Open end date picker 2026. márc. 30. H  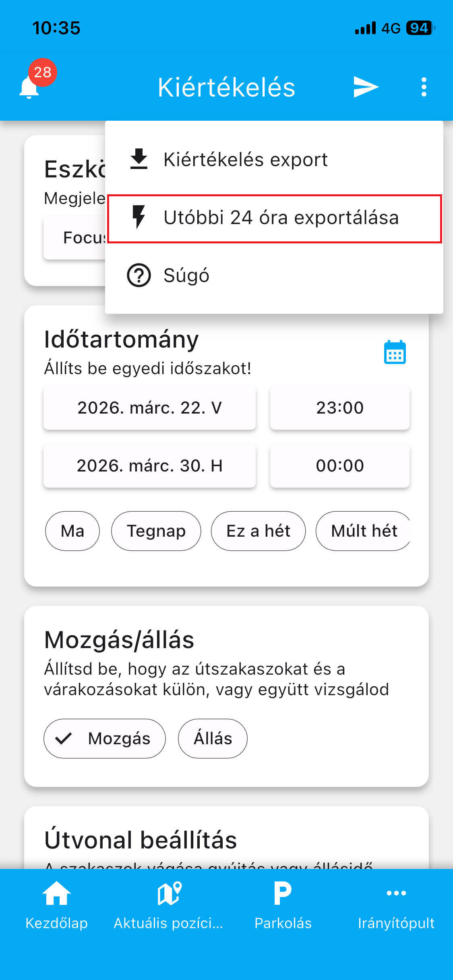tap(149, 466)
